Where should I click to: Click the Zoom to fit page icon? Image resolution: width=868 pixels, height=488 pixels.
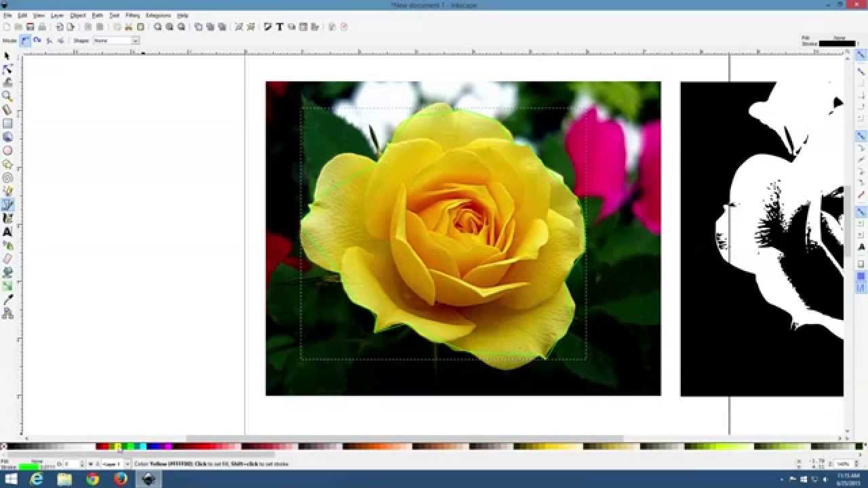181,26
